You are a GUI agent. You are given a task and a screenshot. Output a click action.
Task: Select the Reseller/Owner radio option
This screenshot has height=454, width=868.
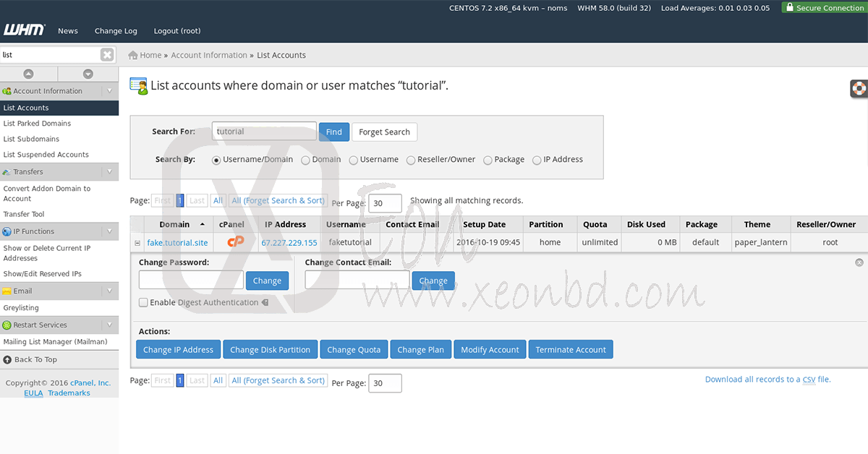411,160
